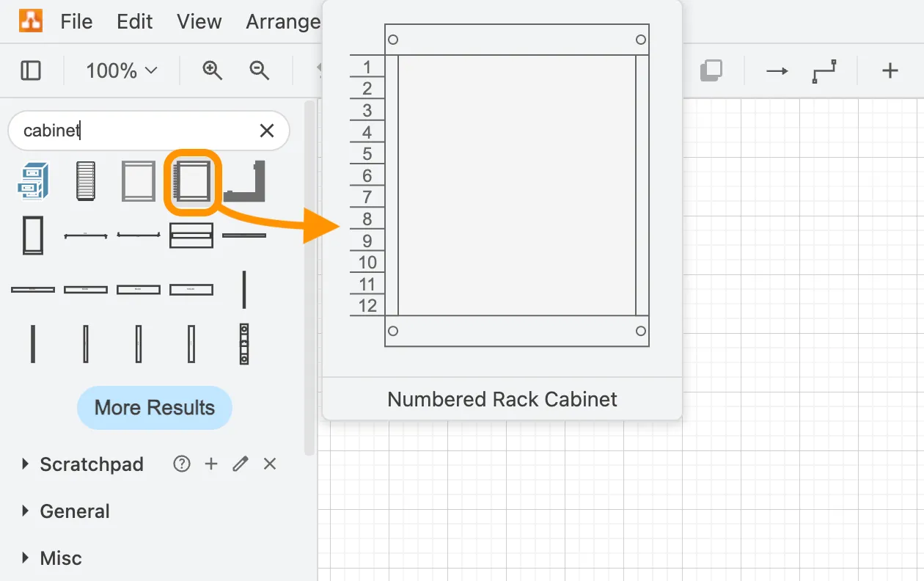Open the File menu
The height and width of the screenshot is (581, 924).
[x=76, y=21]
